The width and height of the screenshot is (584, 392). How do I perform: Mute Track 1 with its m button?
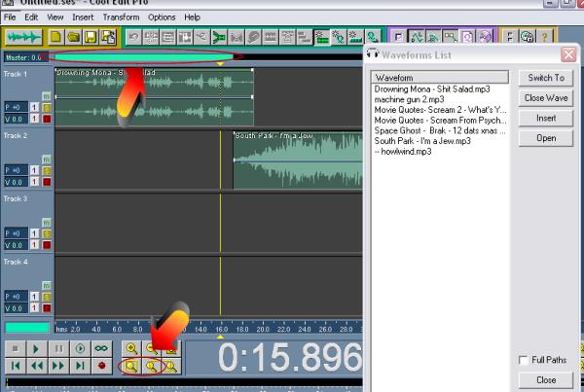point(46,96)
